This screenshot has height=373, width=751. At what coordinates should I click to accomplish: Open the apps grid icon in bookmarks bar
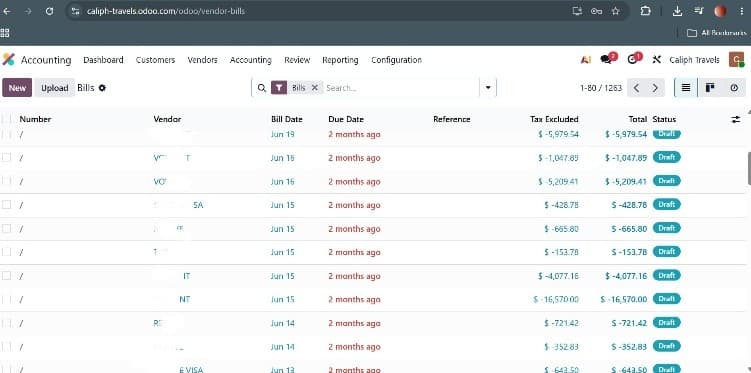(x=5, y=33)
